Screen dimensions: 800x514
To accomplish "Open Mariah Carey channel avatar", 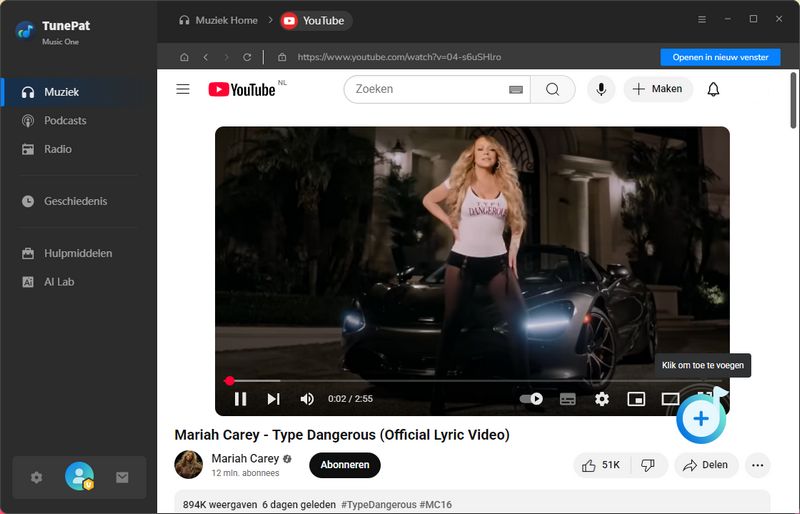I will (x=189, y=464).
